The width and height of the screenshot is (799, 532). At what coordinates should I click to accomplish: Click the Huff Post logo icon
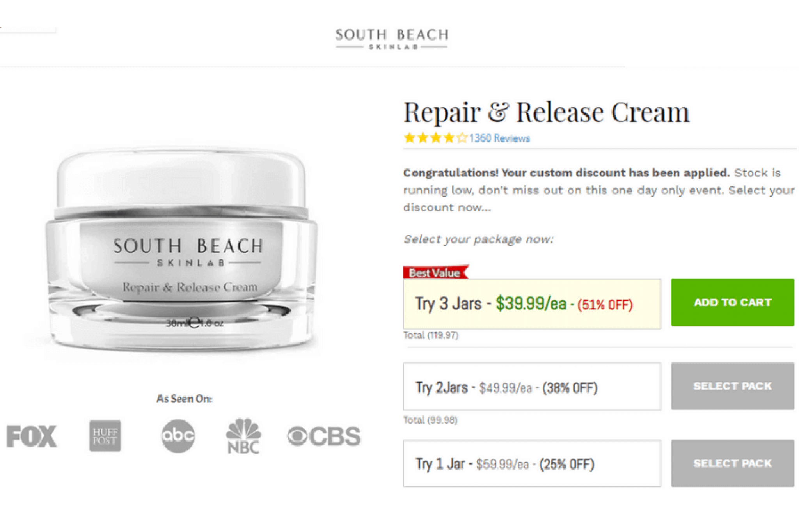[105, 436]
